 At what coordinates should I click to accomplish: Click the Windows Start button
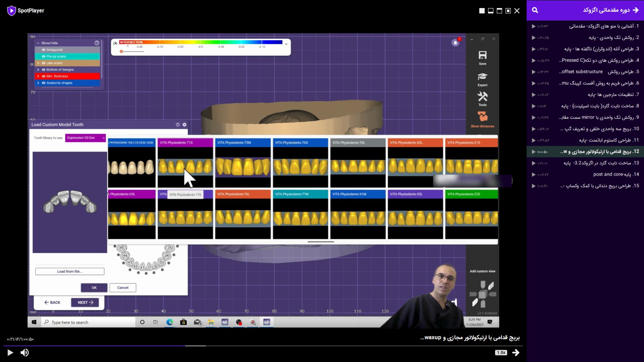(34, 322)
